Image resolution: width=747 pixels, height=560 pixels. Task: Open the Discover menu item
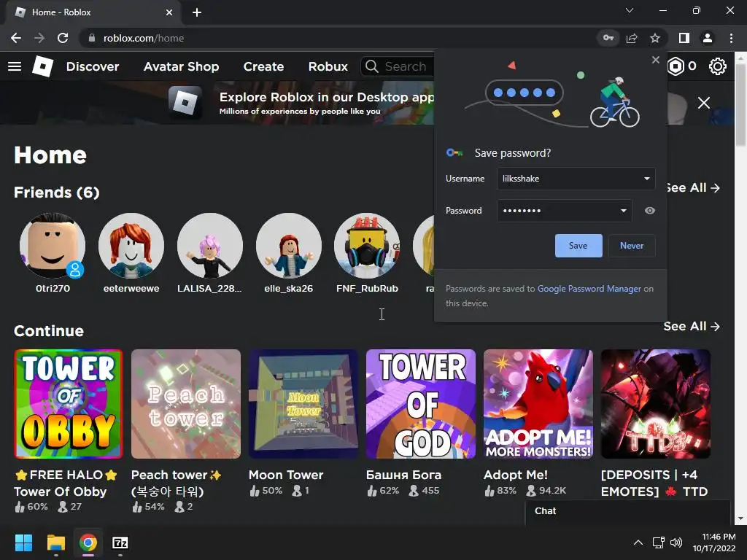pyautogui.click(x=93, y=66)
